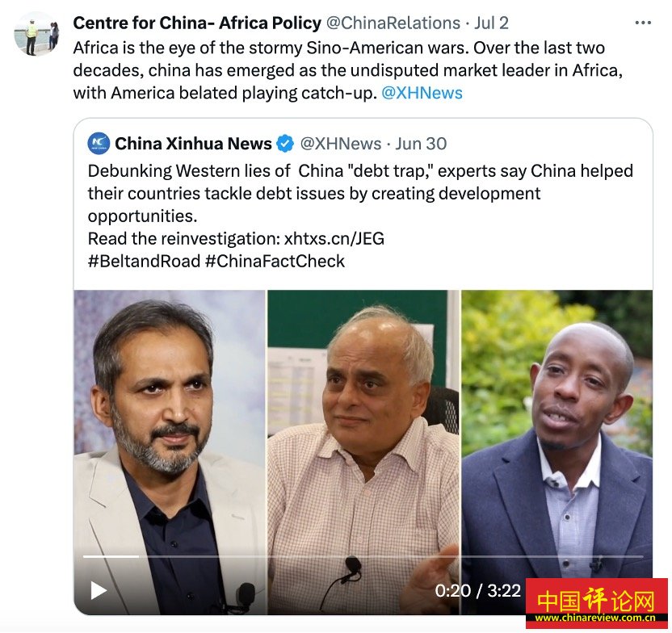Click the #BeltandRoad hashtag

(x=144, y=262)
